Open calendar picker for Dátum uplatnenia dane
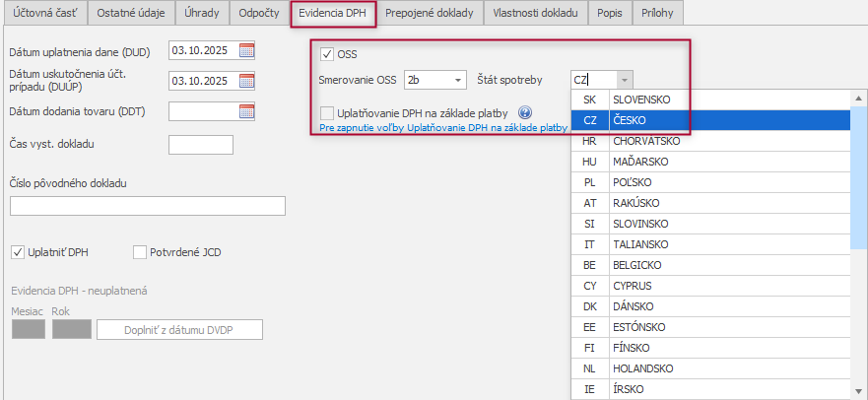Viewport: 868px width, 400px height. tap(246, 50)
